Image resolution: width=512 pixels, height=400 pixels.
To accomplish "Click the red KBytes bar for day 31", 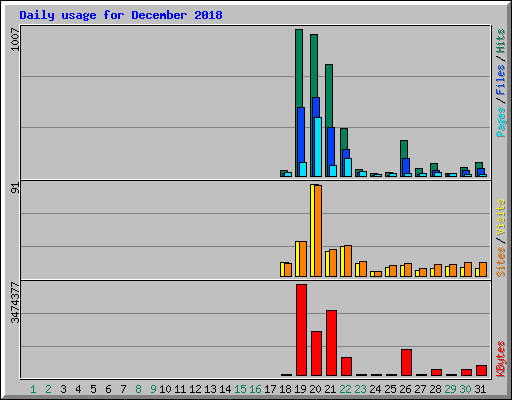I will (x=481, y=370).
